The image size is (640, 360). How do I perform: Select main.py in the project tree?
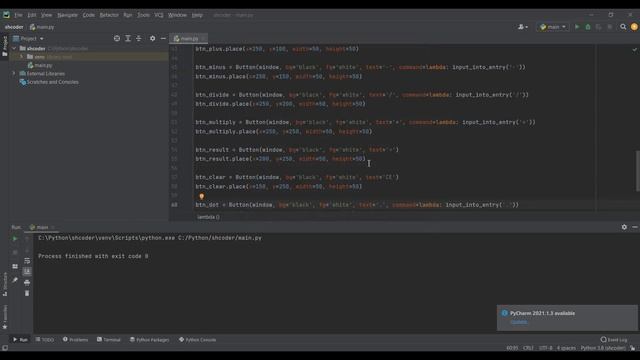pos(40,65)
